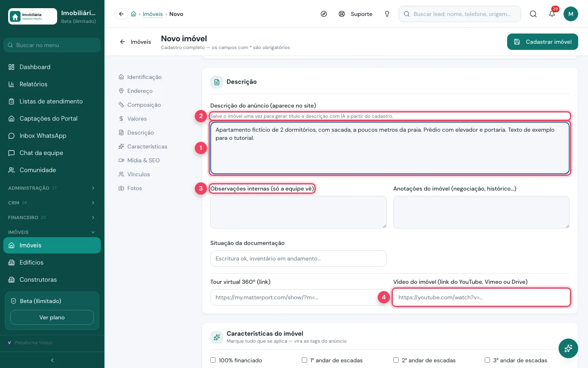
Task: Open Edifícios in sidebar
Action: pos(52,263)
